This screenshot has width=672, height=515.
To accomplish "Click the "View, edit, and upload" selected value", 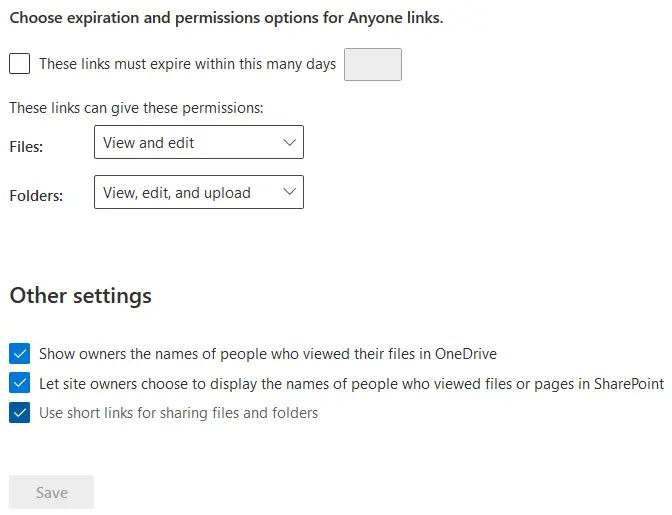I will click(177, 193).
